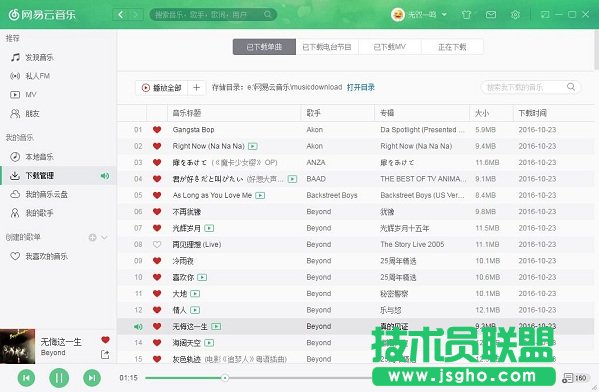Viewport: 599px width, 392px height.
Task: Toggle heart for 情人
Action: coord(157,310)
